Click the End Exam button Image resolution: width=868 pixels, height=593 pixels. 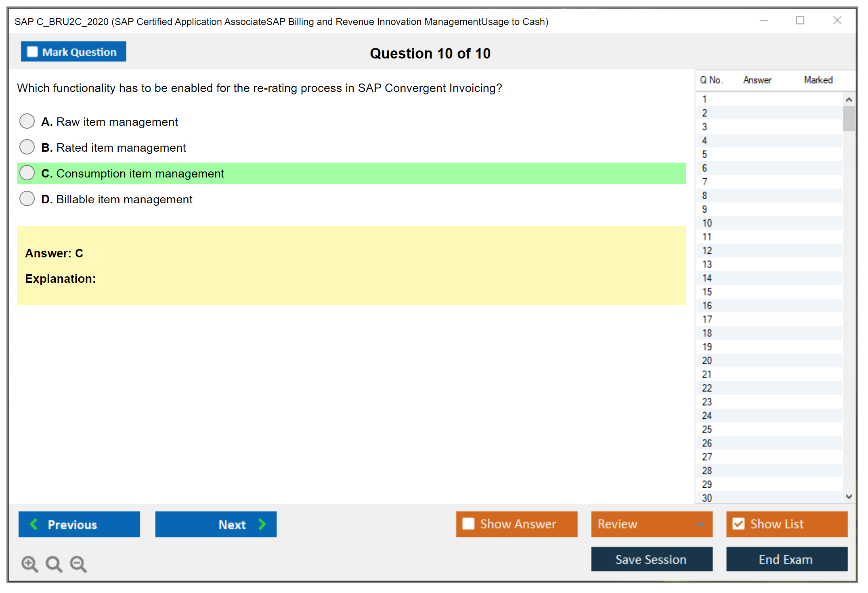786,559
